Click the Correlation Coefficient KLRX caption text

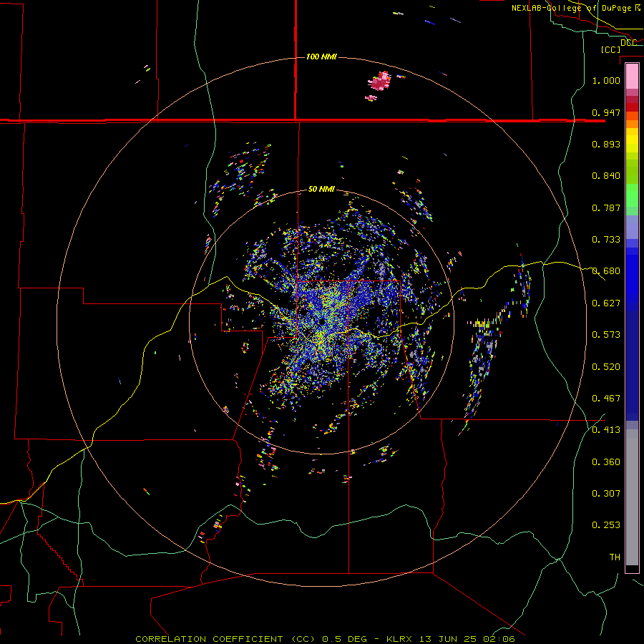pyautogui.click(x=325, y=639)
